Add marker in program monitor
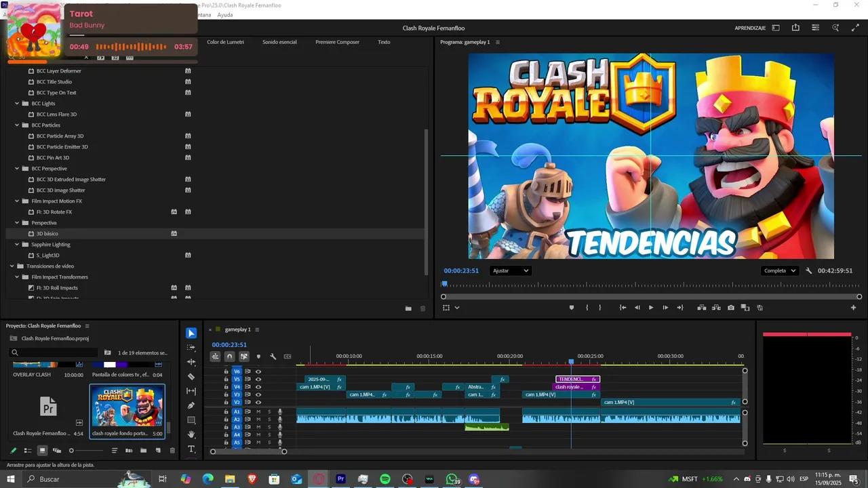This screenshot has width=868, height=488. tap(572, 308)
